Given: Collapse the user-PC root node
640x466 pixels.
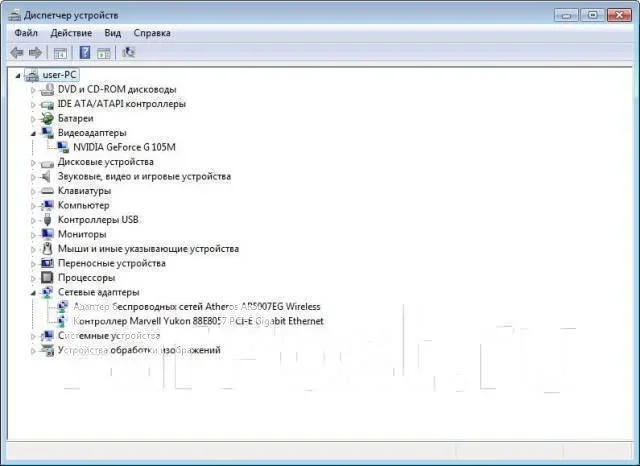Looking at the screenshot, I should click(x=18, y=75).
